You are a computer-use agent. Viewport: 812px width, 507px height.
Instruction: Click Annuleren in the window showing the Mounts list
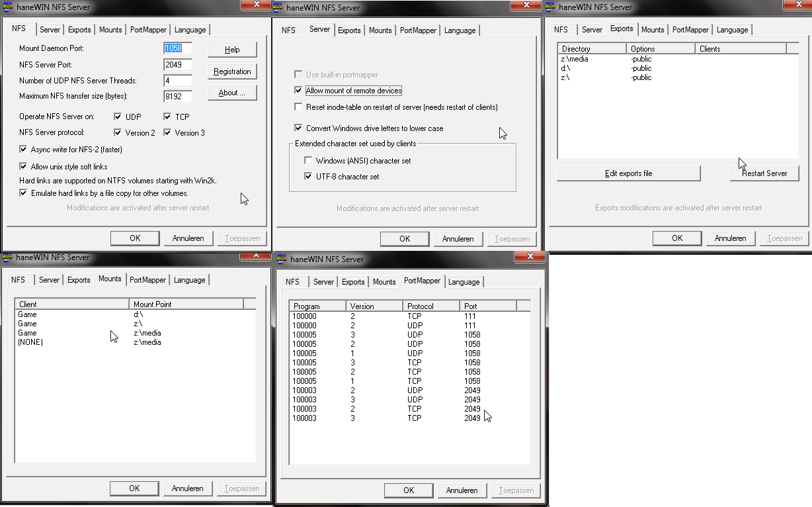tap(188, 488)
